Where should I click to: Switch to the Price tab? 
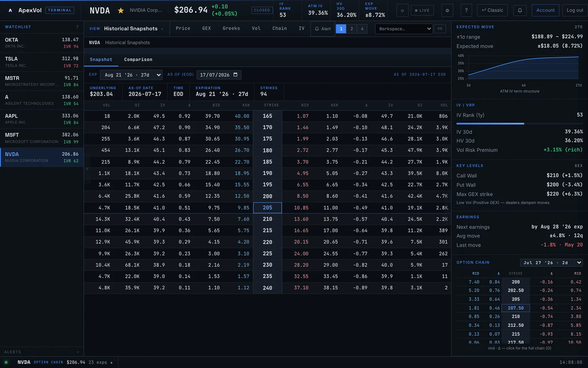183,29
